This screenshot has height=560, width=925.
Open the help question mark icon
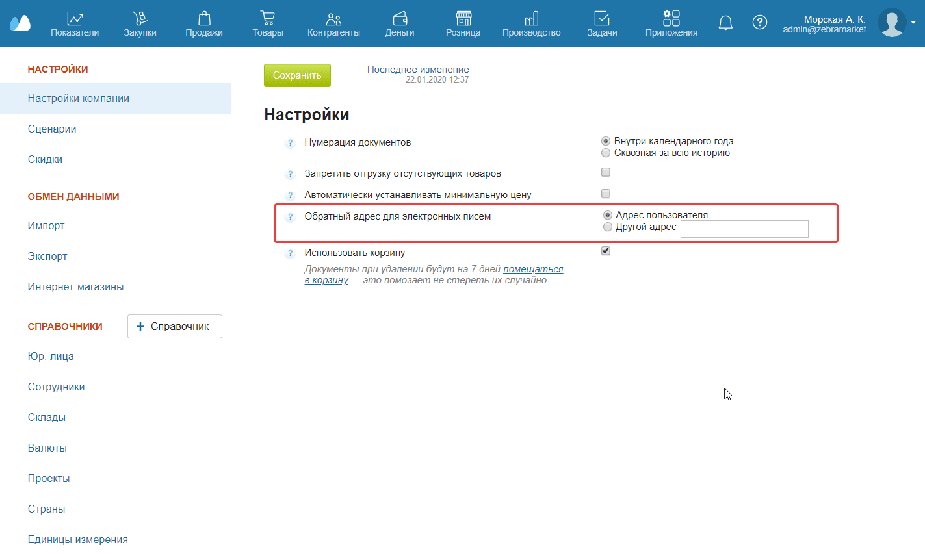click(x=759, y=23)
